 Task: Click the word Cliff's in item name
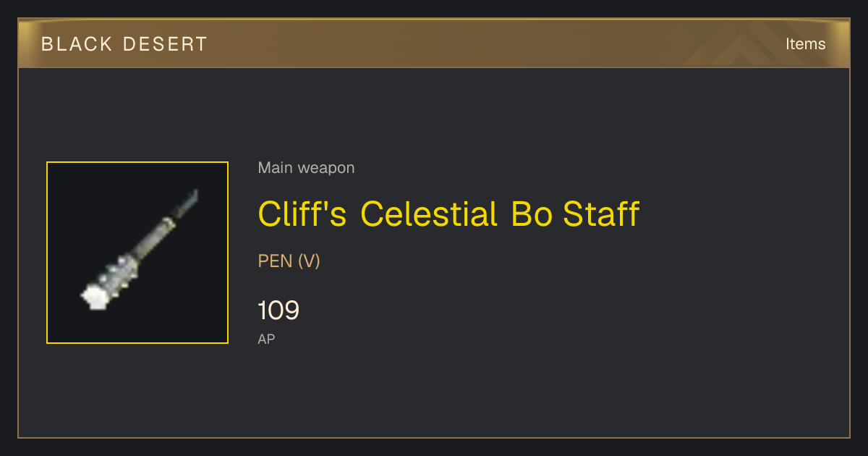pyautogui.click(x=302, y=214)
